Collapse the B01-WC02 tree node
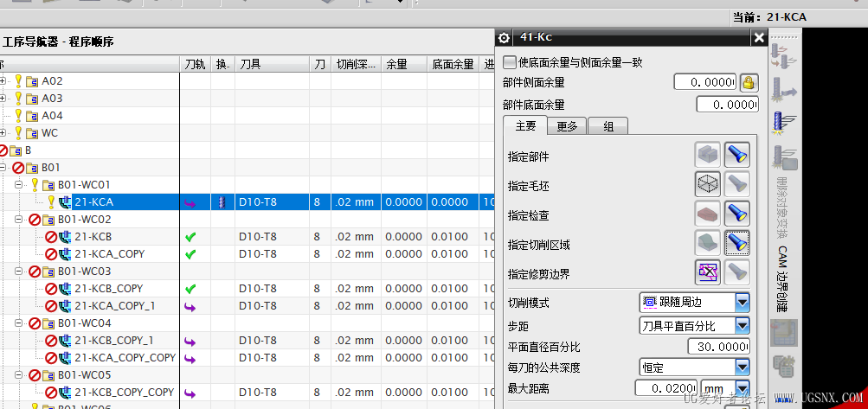The height and width of the screenshot is (409, 868). click(18, 219)
